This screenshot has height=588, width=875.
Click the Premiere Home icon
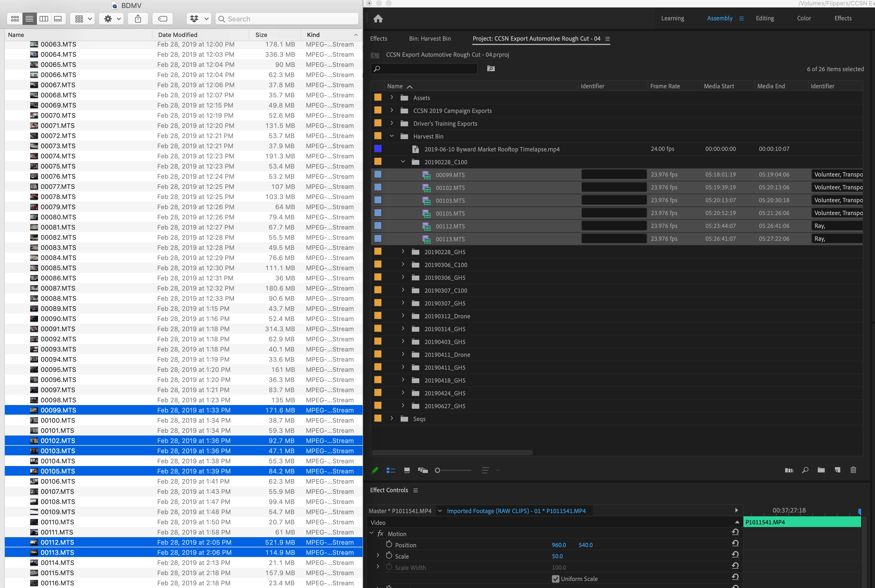point(378,18)
